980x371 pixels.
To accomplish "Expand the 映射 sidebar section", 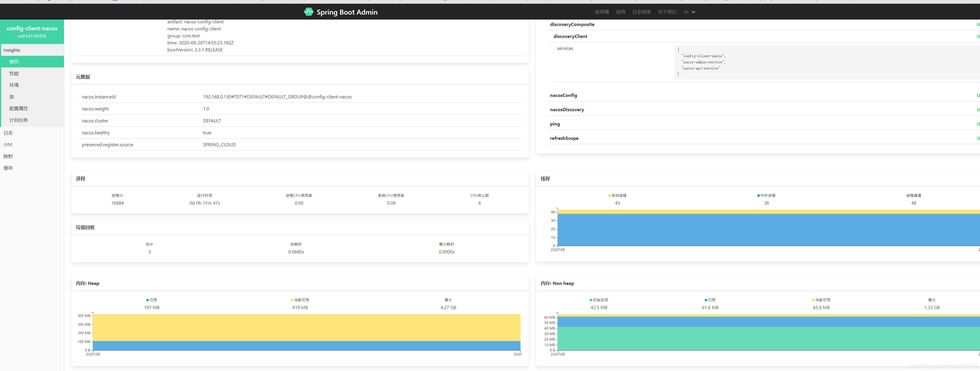I will pos(32,156).
